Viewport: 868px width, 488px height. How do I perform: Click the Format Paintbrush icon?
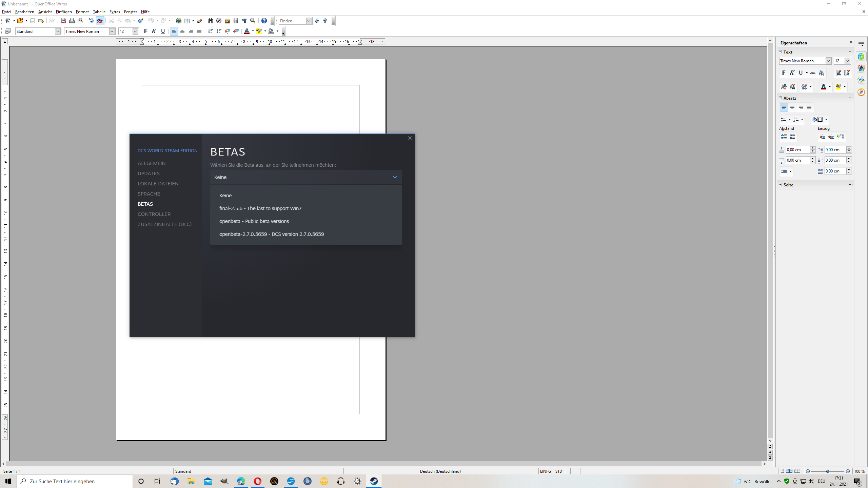[140, 21]
